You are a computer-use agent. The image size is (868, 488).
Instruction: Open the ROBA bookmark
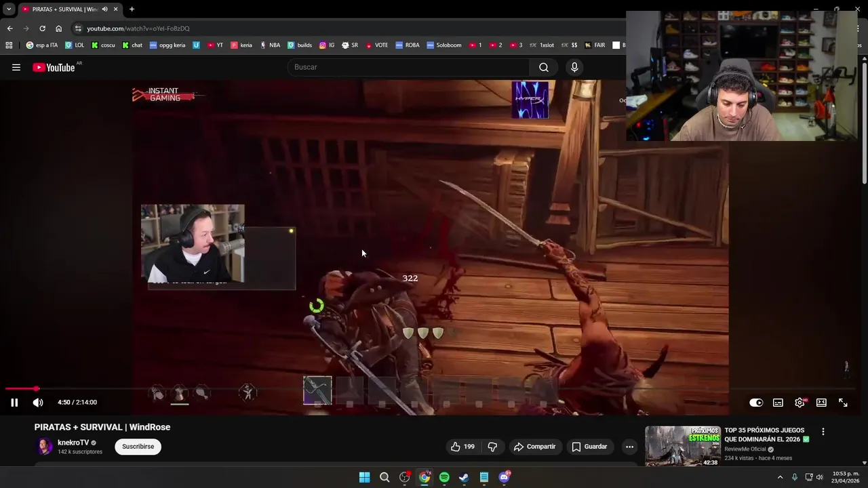coord(408,45)
